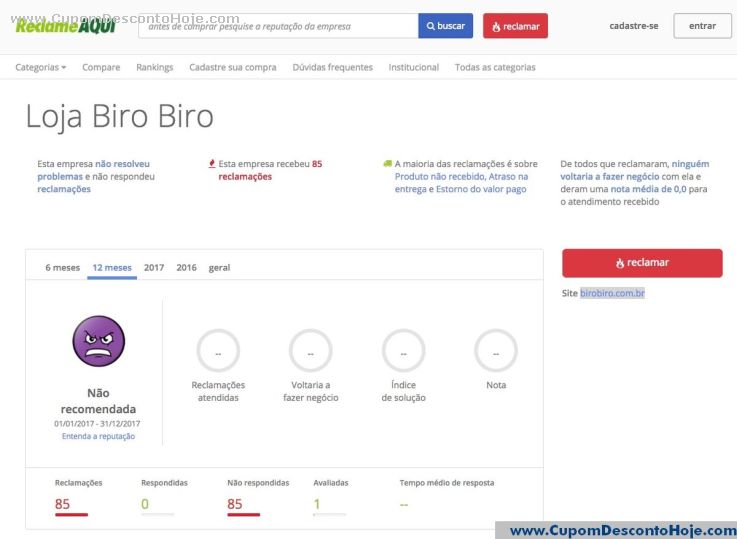Click the Tempo médio de resposta label
Viewport: 737px width, 539px height.
pos(447,483)
